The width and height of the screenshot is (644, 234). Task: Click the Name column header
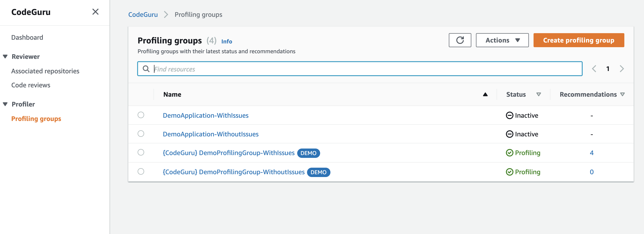[172, 94]
